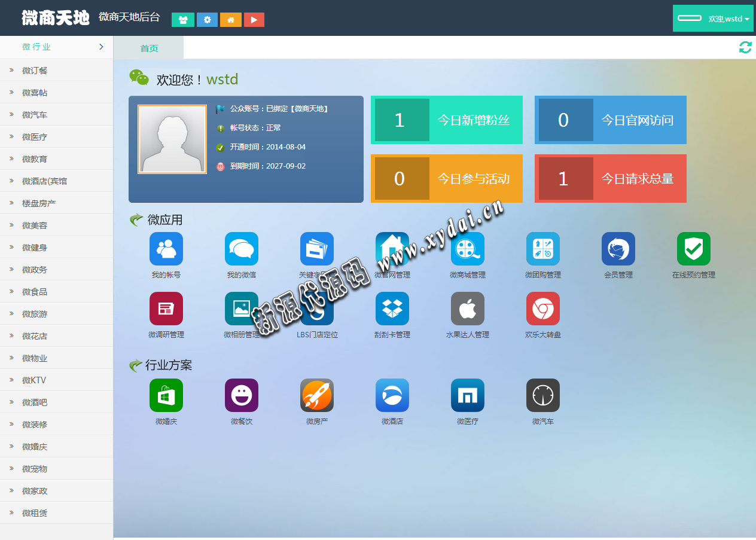The width and height of the screenshot is (756, 540).
Task: Open the 水果达人管理 app icon
Action: (468, 309)
